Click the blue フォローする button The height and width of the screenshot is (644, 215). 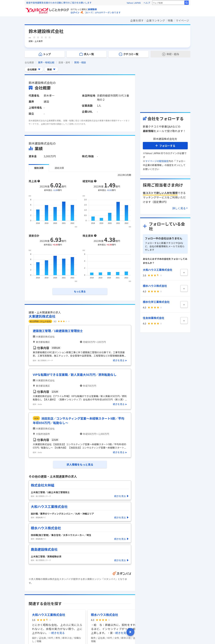pos(165,146)
